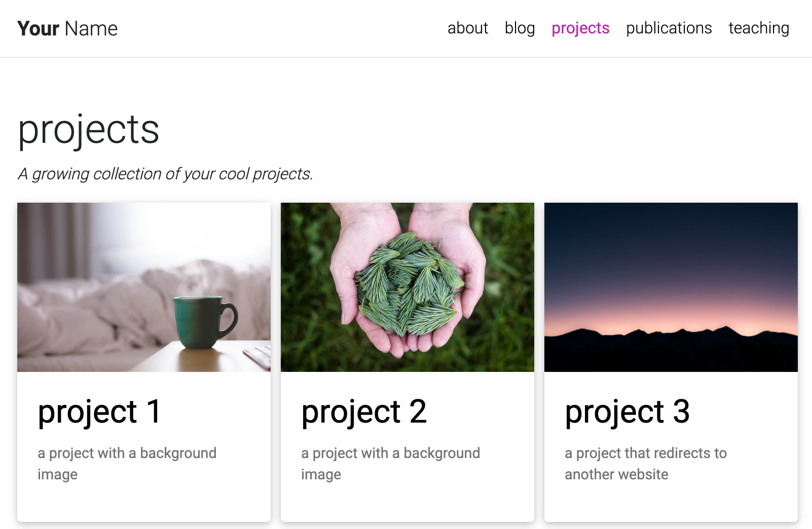Click the 'A growing collection' subtitle text
812x529 pixels.
pos(165,174)
